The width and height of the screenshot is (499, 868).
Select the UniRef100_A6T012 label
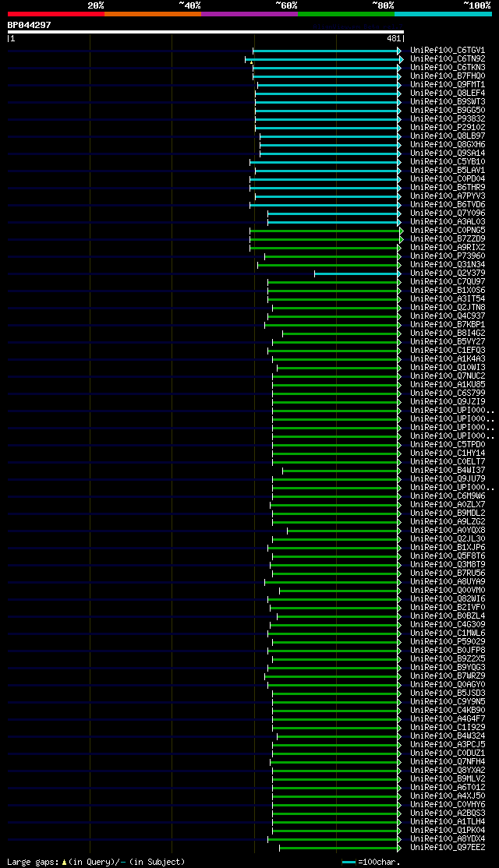coord(448,788)
